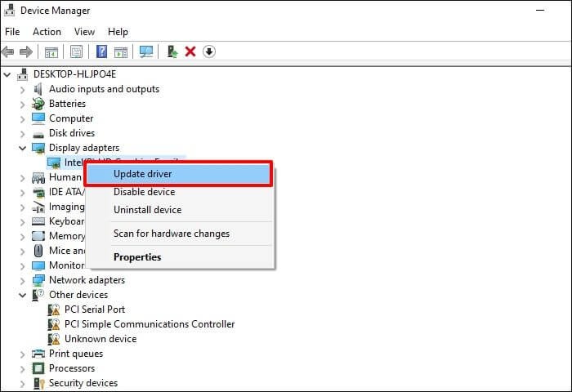
Task: Click the Network adapters category icon
Action: 38,280
